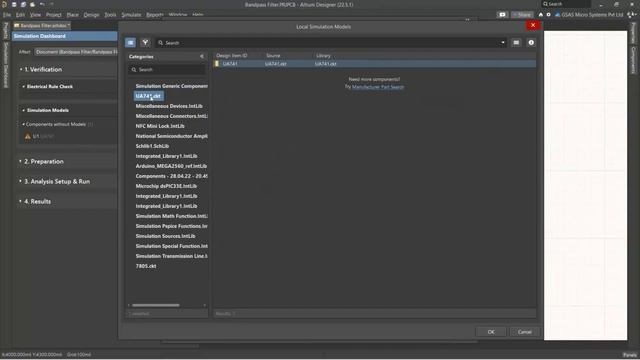Open the Simulate menu
Screen dimensions: 640x360
[131, 15]
